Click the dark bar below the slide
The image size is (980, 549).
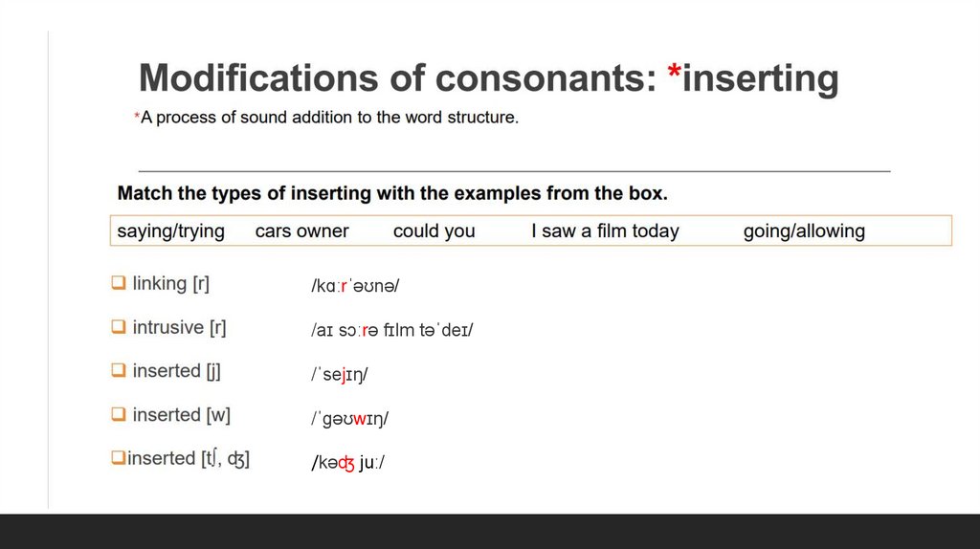[x=490, y=531]
